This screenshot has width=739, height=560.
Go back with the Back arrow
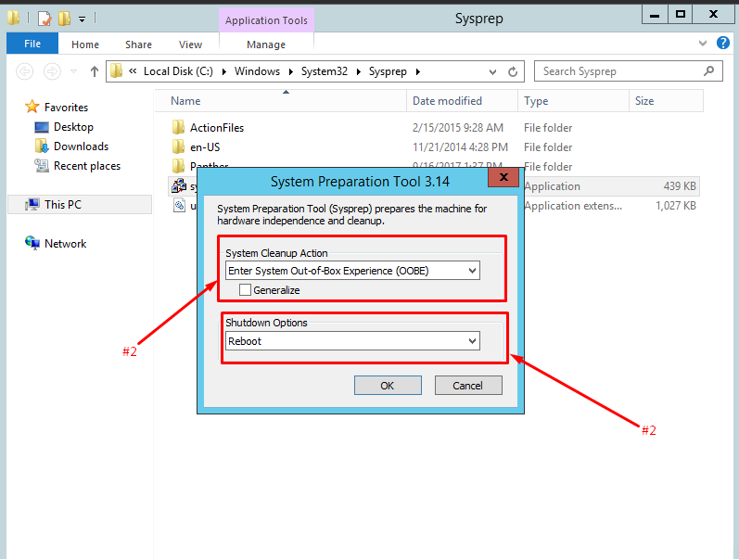[x=24, y=71]
